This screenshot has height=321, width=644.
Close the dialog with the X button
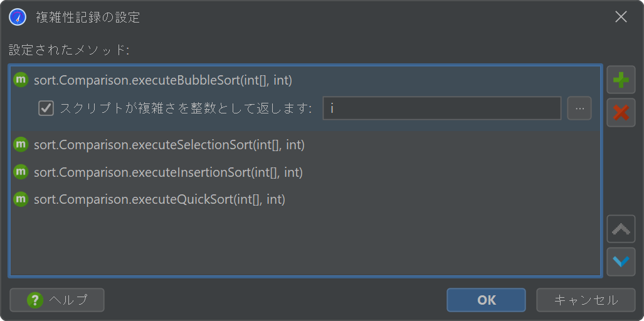coord(621,17)
